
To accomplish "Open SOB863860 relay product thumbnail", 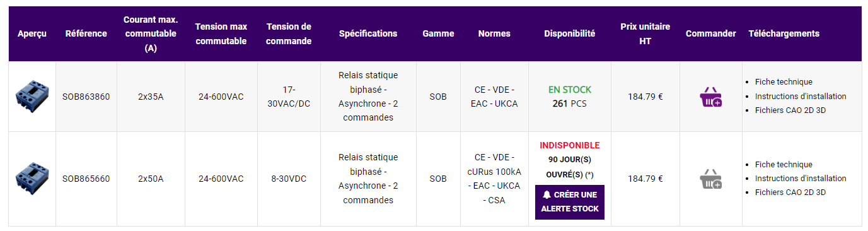I will coord(32,97).
